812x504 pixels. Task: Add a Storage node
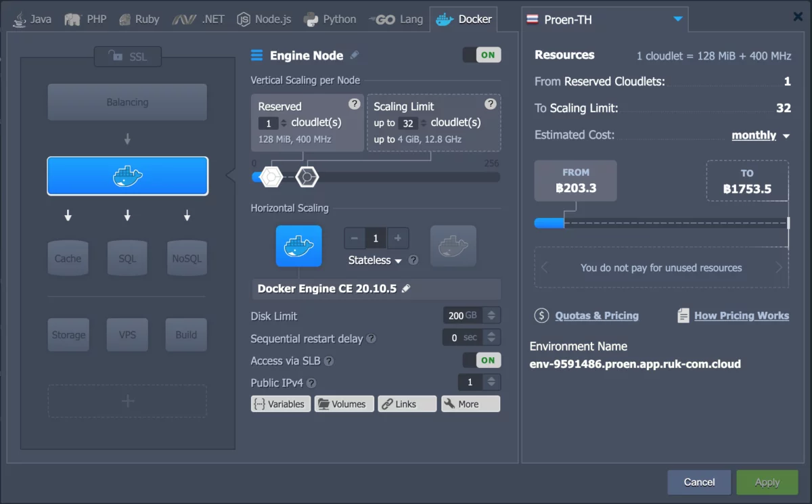[68, 334]
